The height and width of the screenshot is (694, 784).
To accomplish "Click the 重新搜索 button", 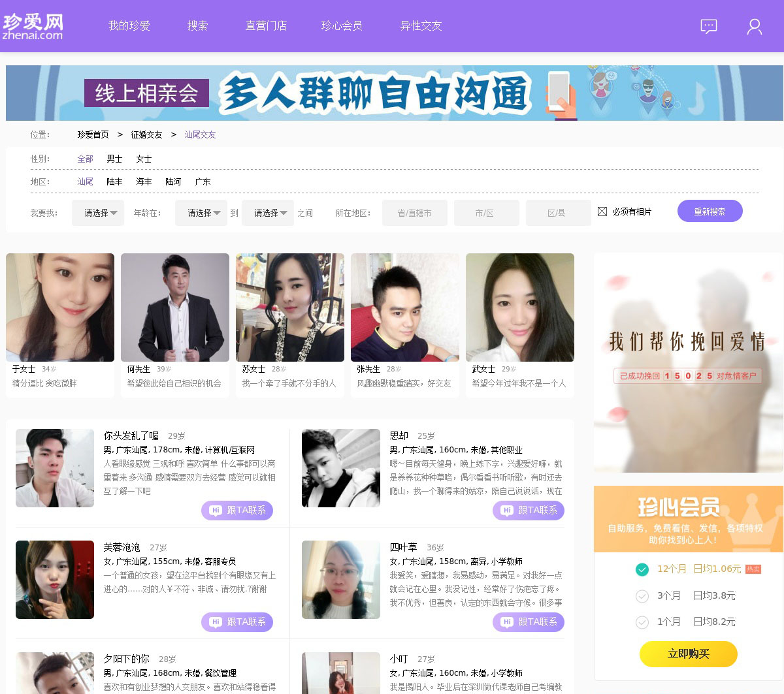I will 710,211.
